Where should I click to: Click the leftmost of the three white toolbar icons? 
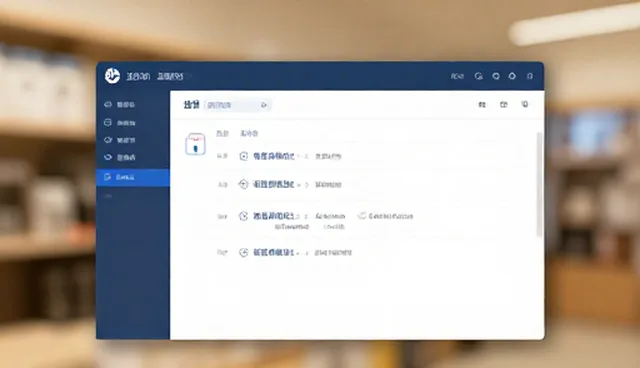point(482,105)
